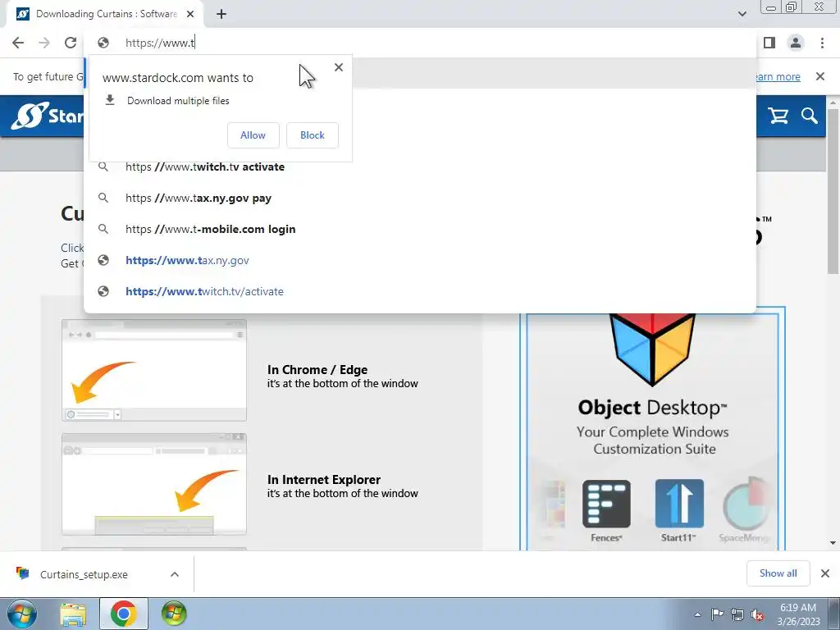The image size is (840, 630).
Task: Click the globe site info icon
Action: [103, 43]
